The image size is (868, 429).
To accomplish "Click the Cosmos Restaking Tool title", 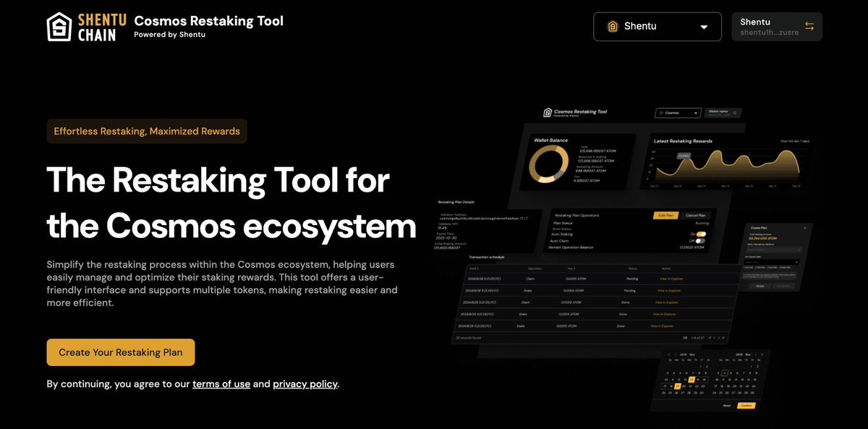I will tap(209, 21).
